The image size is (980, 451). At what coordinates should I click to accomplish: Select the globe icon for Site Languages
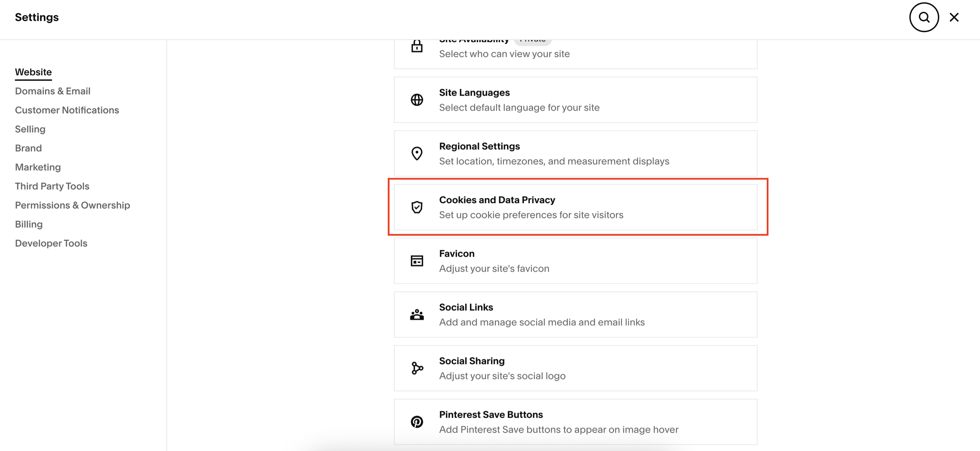click(x=417, y=100)
